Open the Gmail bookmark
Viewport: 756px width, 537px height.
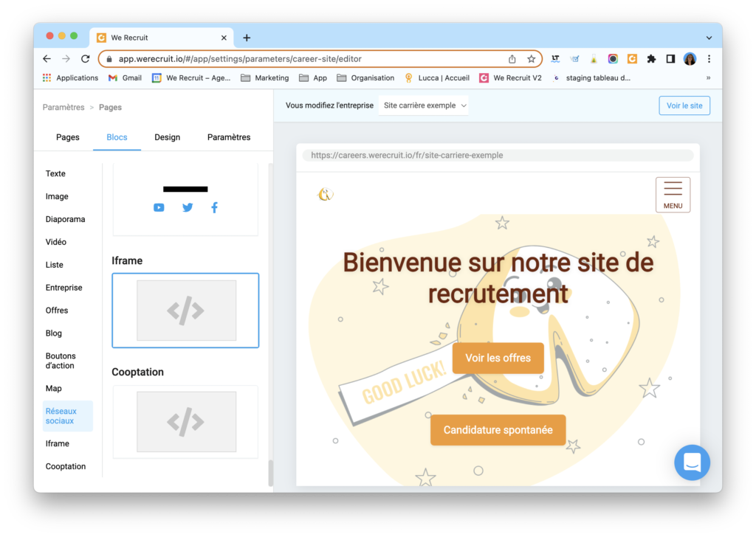pos(125,78)
